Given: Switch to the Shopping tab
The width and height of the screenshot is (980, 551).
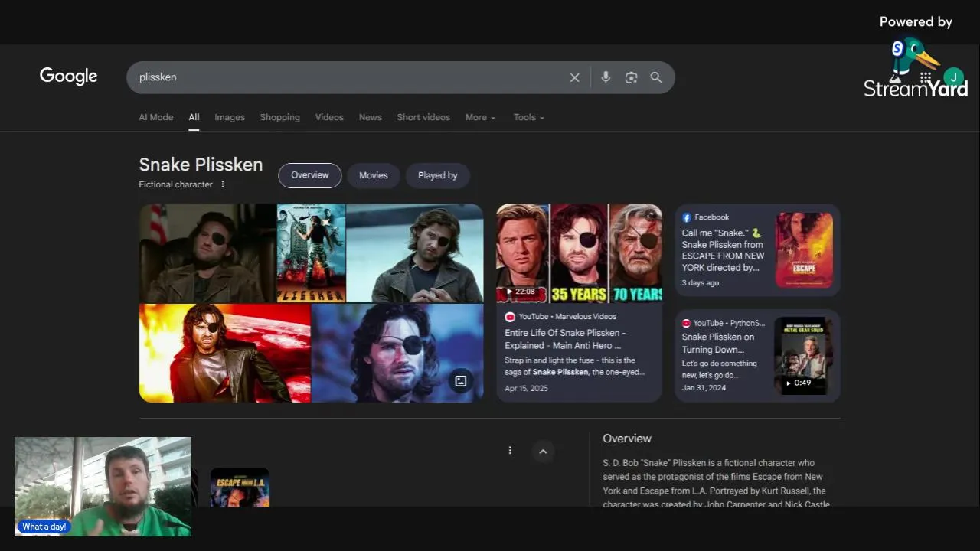Looking at the screenshot, I should pos(279,117).
